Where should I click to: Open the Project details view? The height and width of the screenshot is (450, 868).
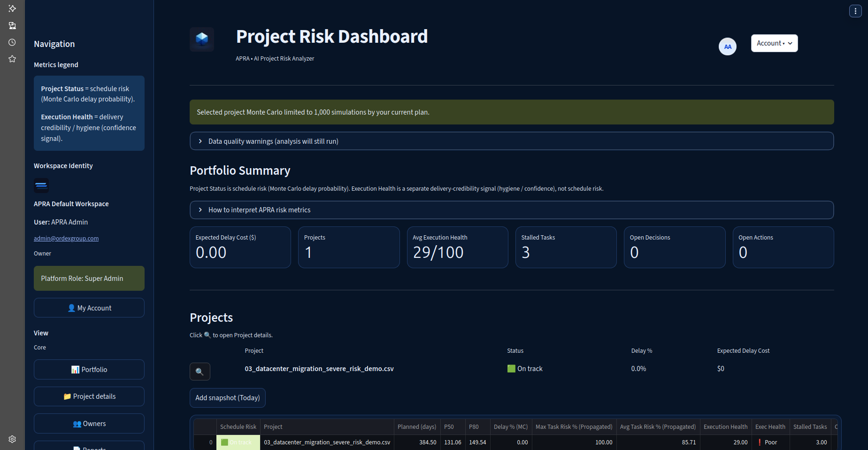(x=89, y=396)
